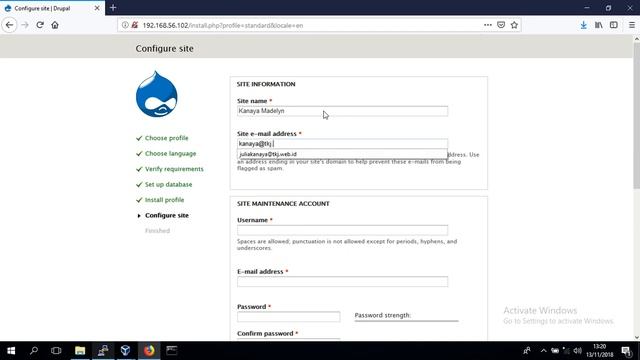Open the network-computers taskbar app icon

tap(103, 351)
